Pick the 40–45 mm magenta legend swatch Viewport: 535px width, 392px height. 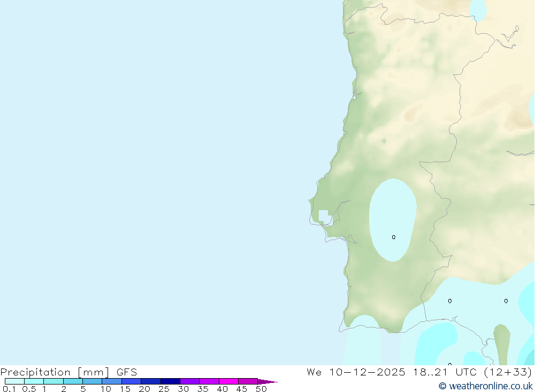(228, 381)
